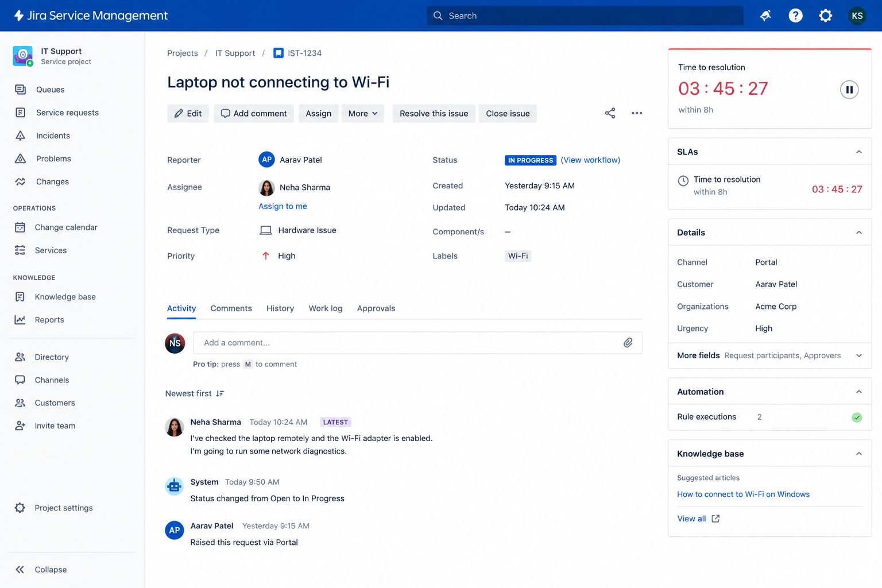The height and width of the screenshot is (588, 882).
Task: Collapse the SLAs panel
Action: [858, 152]
